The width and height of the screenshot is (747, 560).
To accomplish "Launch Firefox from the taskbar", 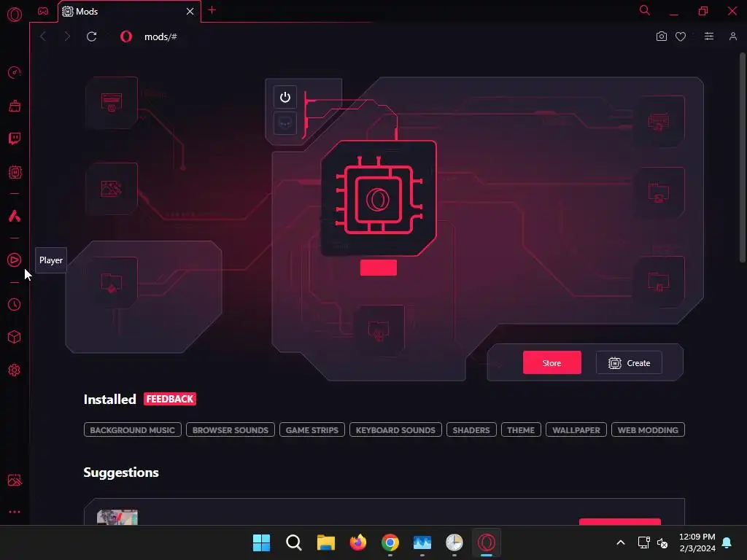I will [357, 542].
